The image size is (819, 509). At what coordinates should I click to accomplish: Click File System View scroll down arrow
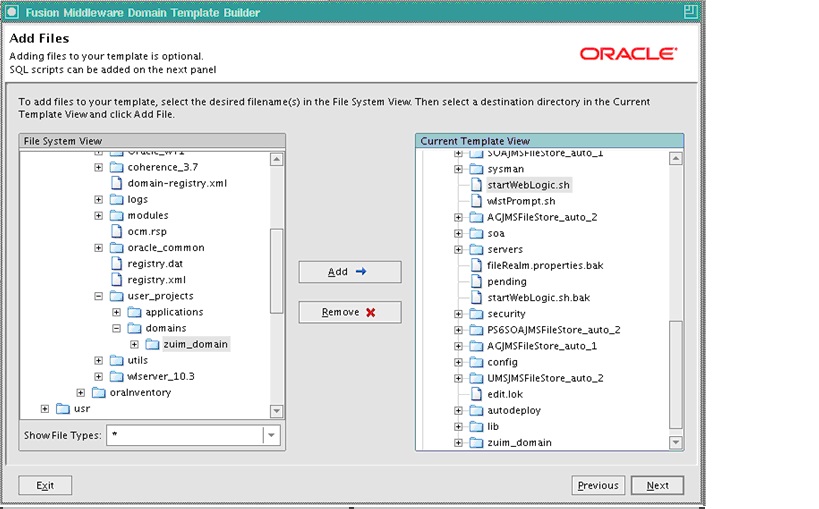277,411
